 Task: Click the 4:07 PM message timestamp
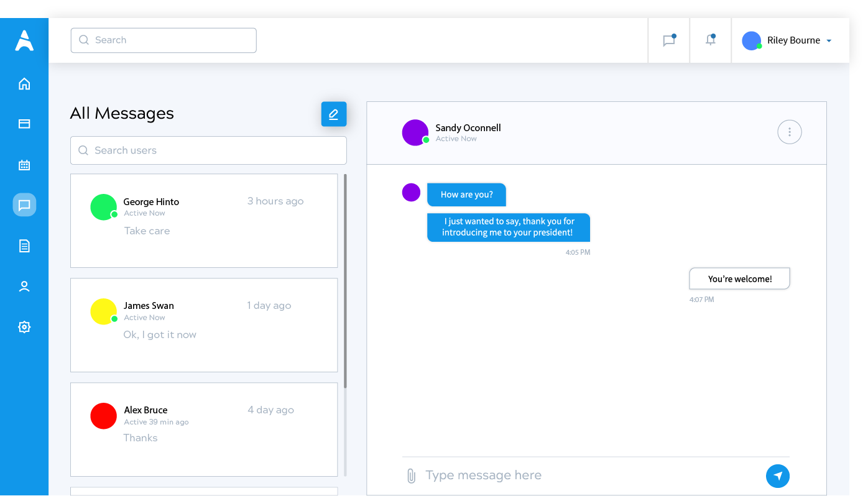point(702,300)
